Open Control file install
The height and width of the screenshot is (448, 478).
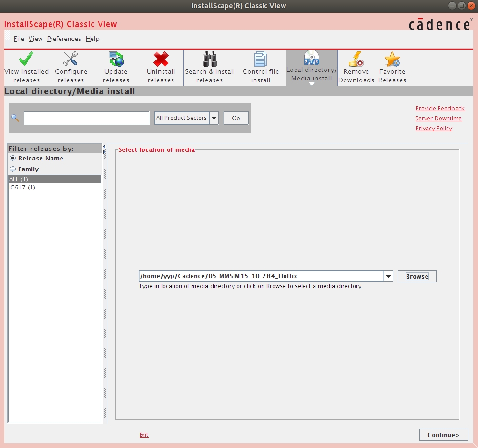coord(261,67)
